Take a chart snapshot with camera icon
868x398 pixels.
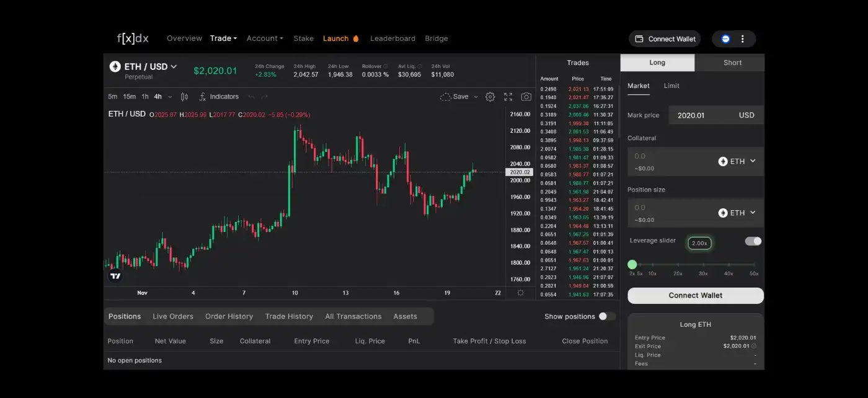click(526, 97)
